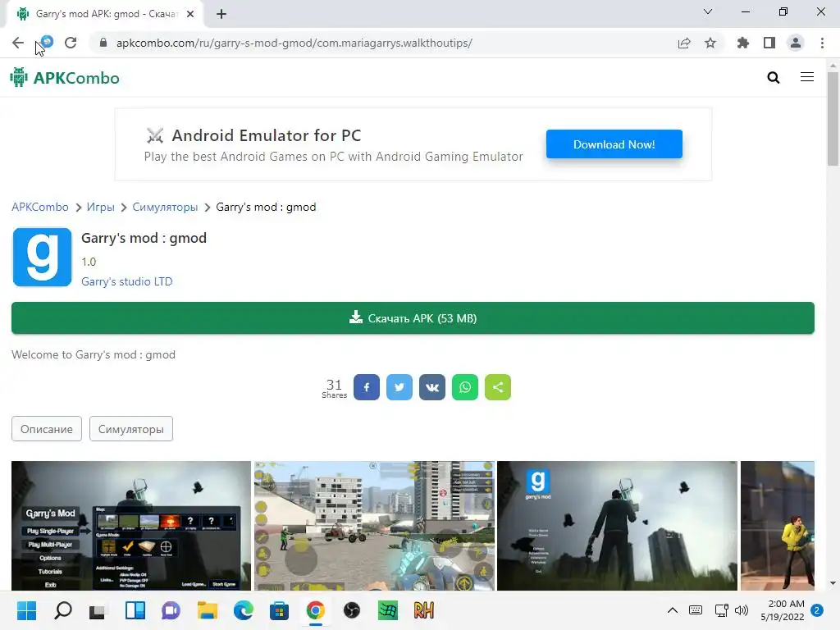Click the Симуляторы tag button

tap(130, 429)
